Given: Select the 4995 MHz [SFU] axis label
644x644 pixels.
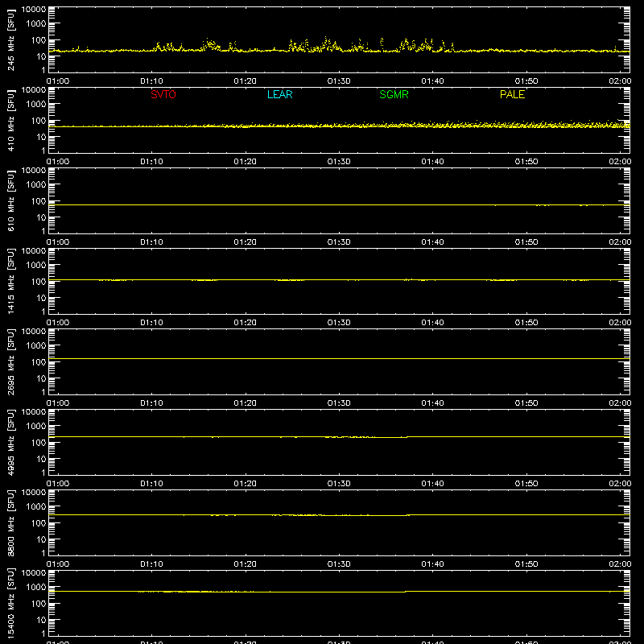Looking at the screenshot, I should click(11, 442).
